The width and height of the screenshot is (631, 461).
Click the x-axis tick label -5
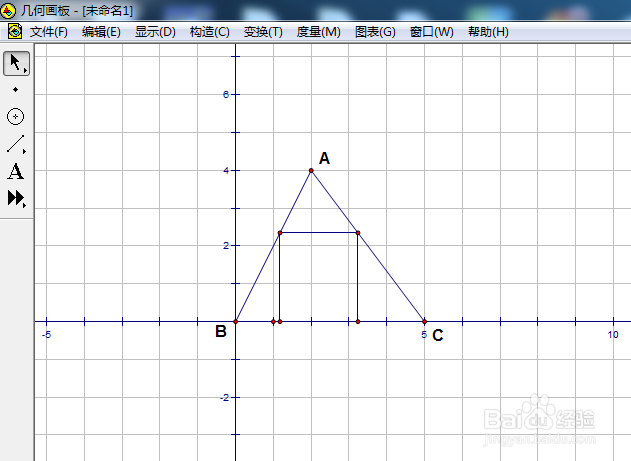pos(47,335)
